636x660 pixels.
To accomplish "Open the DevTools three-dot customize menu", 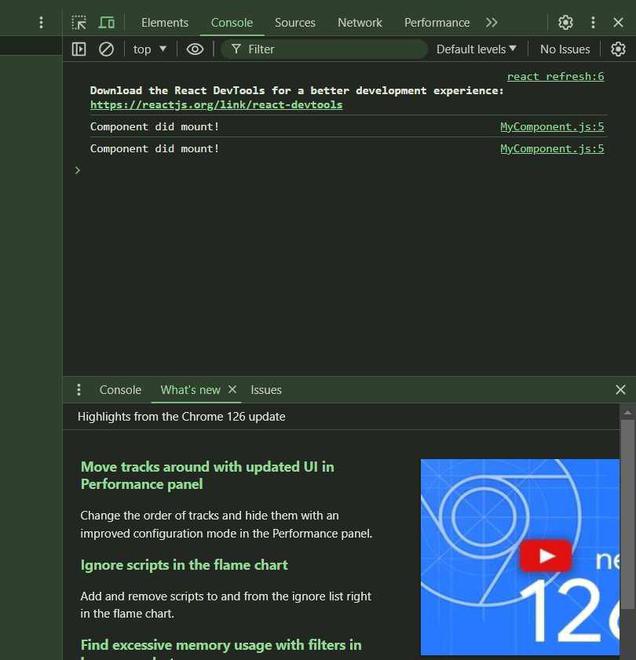I will coord(592,22).
